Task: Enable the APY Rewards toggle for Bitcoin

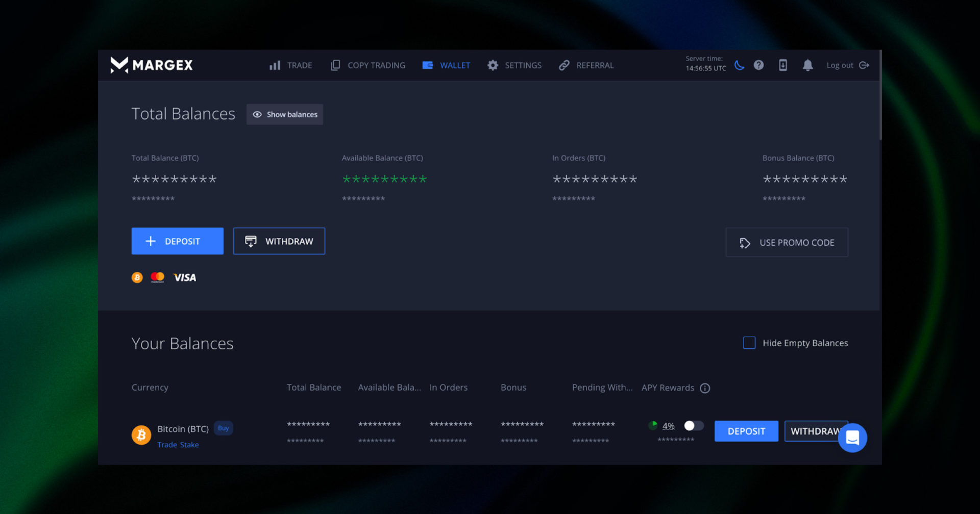Action: coord(693,425)
